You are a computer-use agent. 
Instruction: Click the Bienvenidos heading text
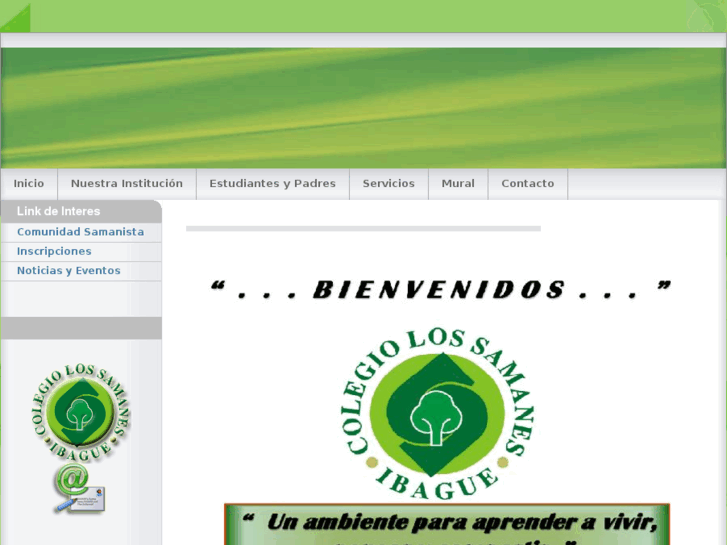click(x=440, y=290)
